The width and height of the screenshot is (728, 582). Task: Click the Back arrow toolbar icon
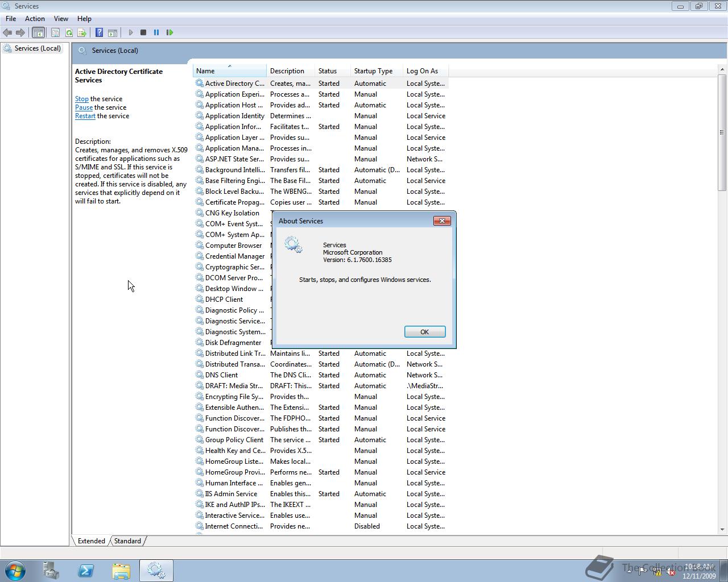pos(7,32)
